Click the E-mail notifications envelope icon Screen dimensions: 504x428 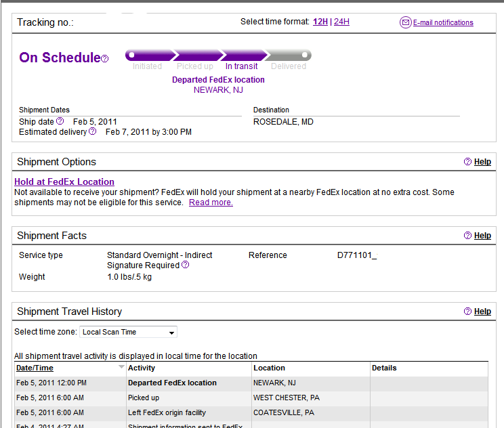click(x=405, y=22)
